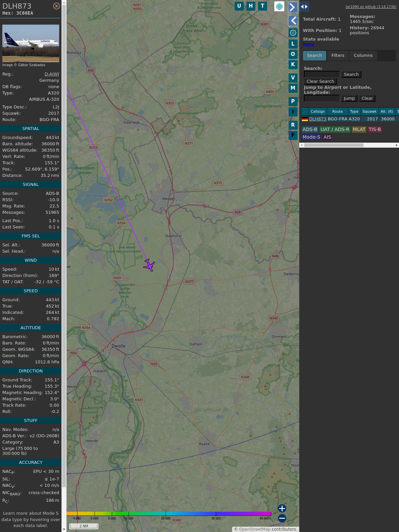Open the stats 'here' link

click(x=308, y=44)
